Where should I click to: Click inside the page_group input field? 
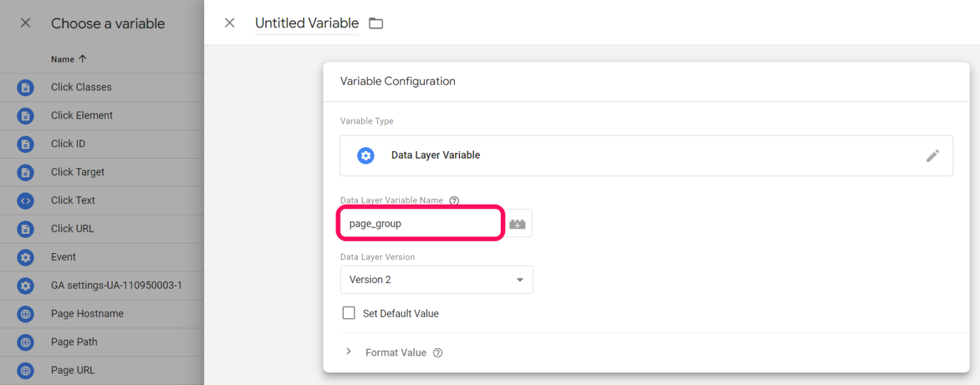(x=419, y=222)
